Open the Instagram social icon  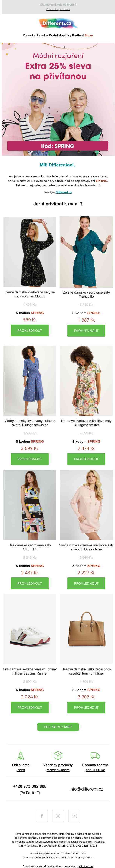pos(58,815)
